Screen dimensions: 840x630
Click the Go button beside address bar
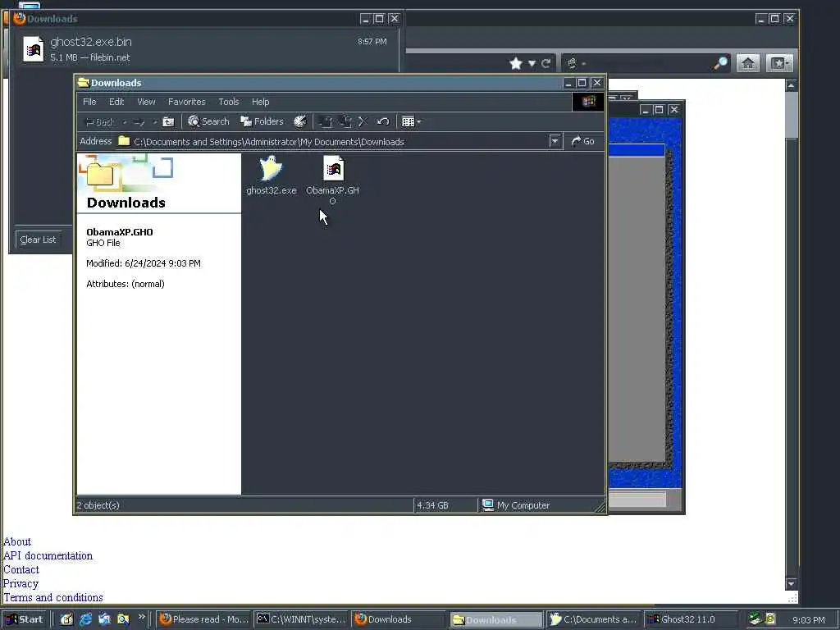tap(583, 141)
